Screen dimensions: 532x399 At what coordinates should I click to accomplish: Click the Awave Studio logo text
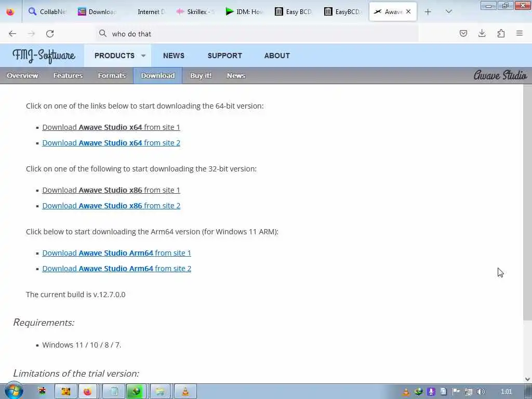pos(500,75)
